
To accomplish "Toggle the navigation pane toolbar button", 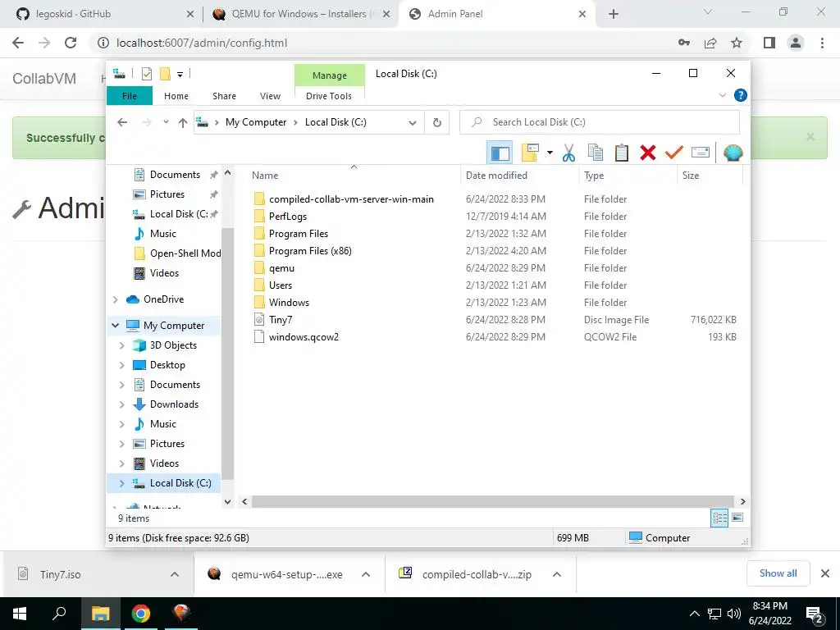I will coord(500,153).
